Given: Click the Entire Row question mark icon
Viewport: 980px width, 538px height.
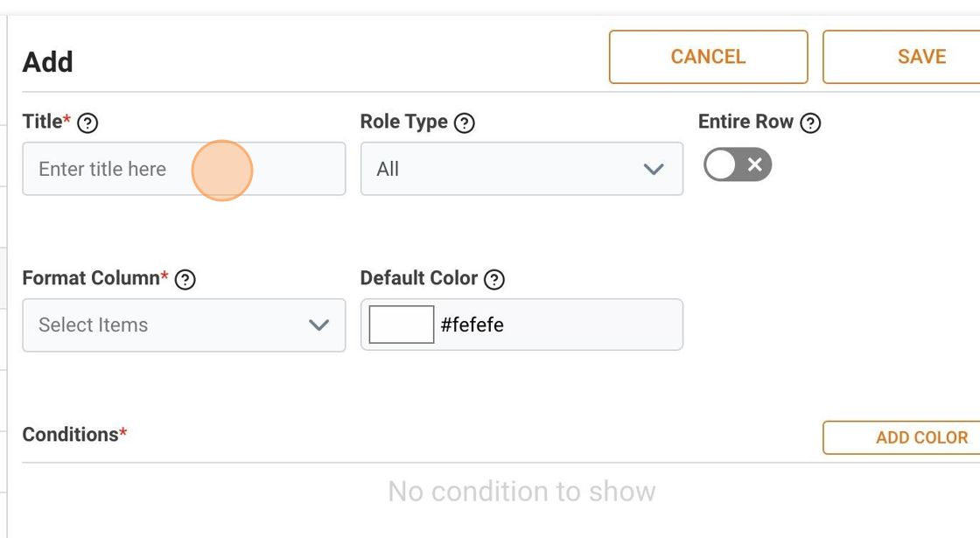Looking at the screenshot, I should (811, 123).
